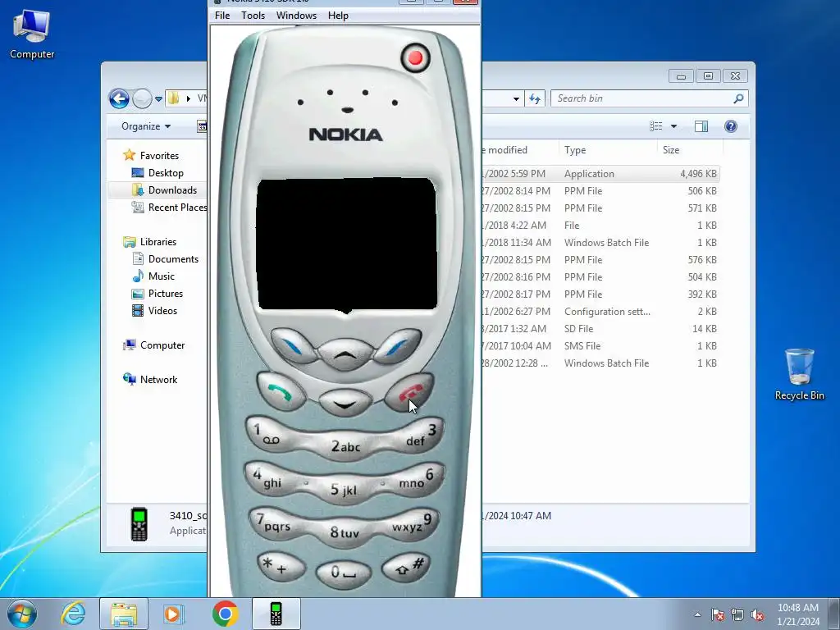Click the scroll up key on phone
The width and height of the screenshot is (840, 630).
[x=345, y=354]
